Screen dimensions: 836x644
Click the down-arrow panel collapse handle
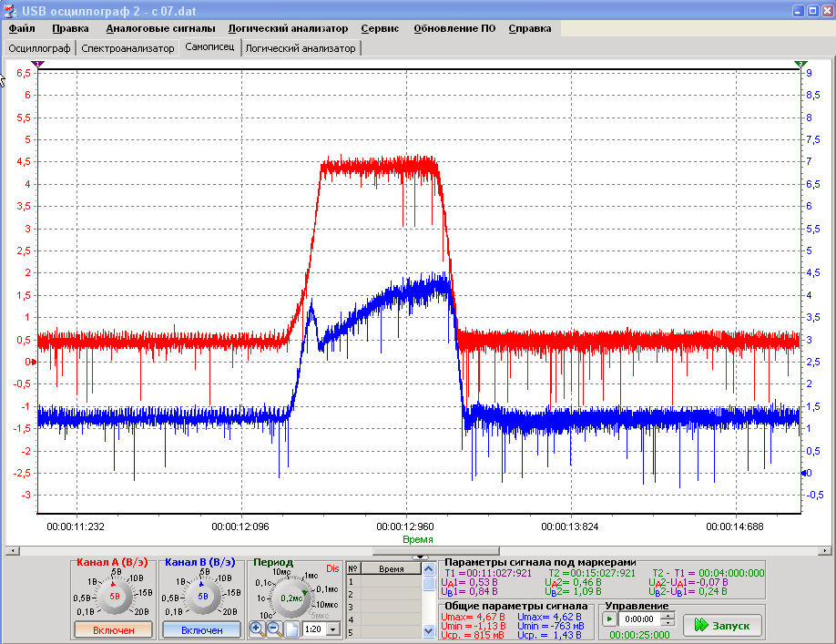coord(420,557)
